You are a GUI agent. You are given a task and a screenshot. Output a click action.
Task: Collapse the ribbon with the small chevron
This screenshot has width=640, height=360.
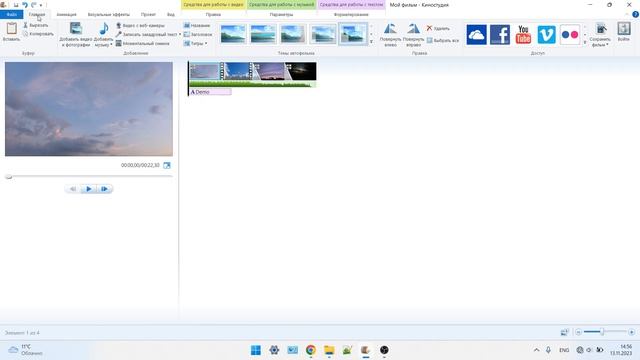tap(627, 14)
